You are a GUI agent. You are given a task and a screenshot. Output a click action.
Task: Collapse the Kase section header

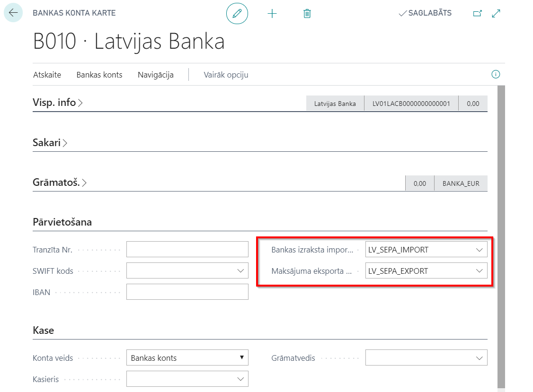click(x=43, y=331)
